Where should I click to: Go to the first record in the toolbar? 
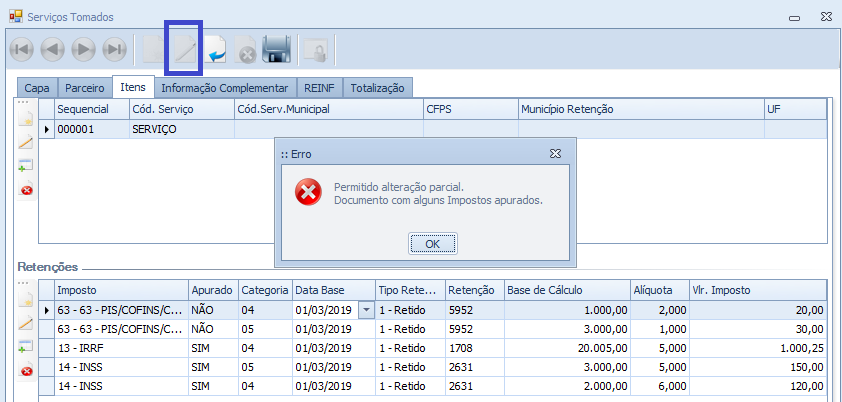point(22,49)
